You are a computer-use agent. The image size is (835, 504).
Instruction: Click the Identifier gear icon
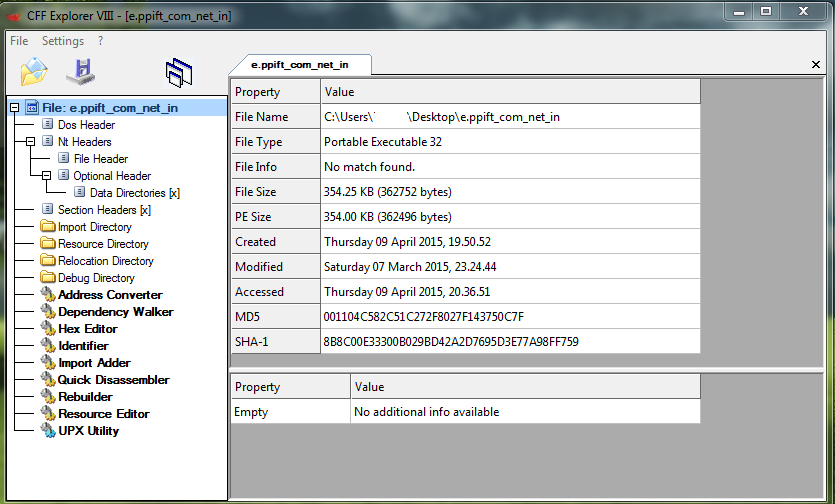coord(48,346)
